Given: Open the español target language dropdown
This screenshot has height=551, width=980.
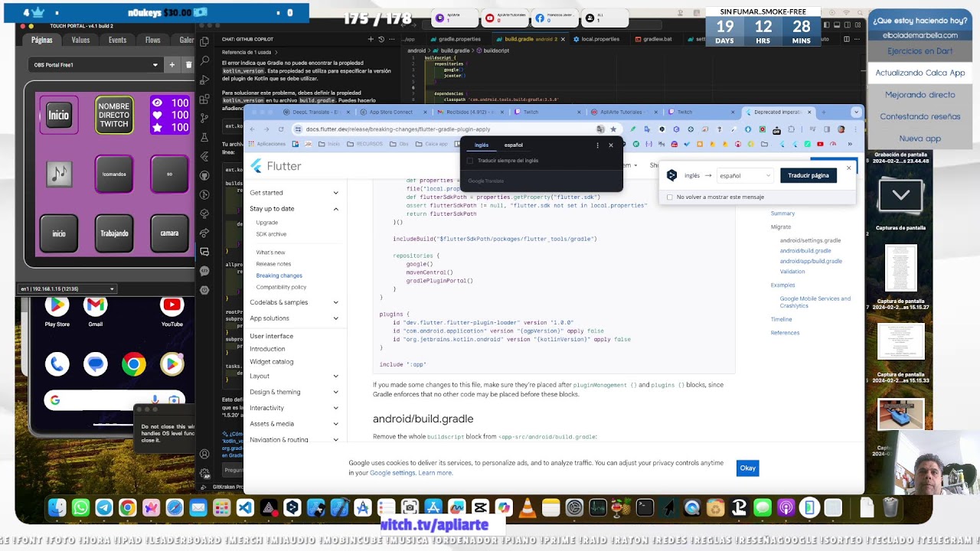Looking at the screenshot, I should click(x=745, y=175).
